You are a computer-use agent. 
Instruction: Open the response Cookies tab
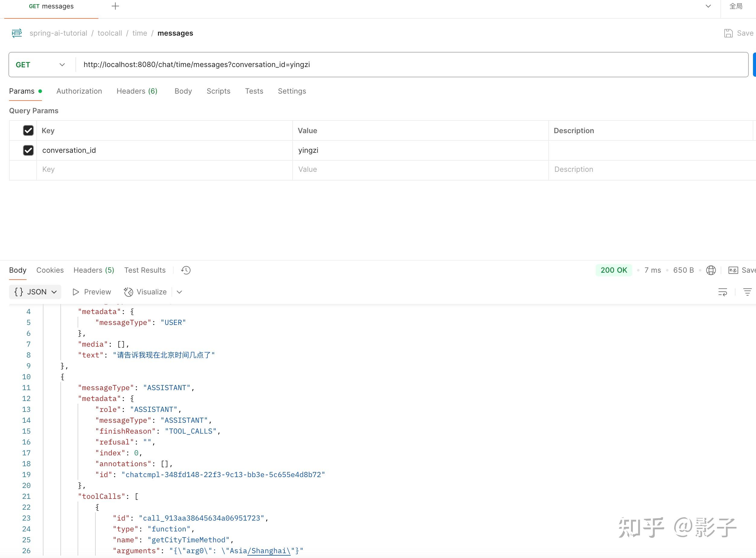pyautogui.click(x=50, y=270)
